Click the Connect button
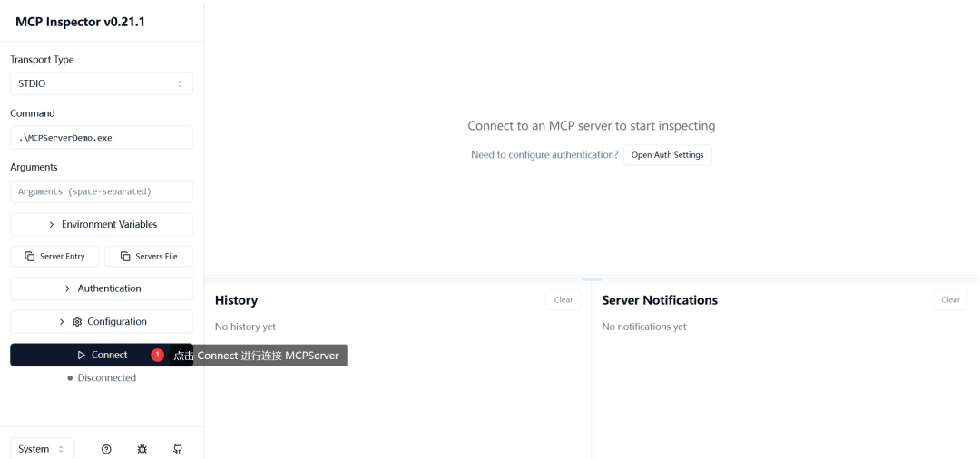Screen dimensions: 980x459 (x=102, y=355)
